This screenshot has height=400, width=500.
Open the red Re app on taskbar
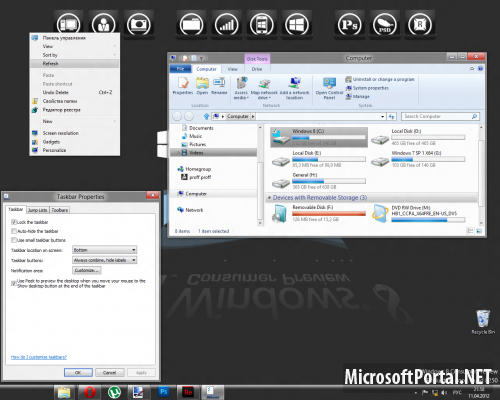click(188, 392)
